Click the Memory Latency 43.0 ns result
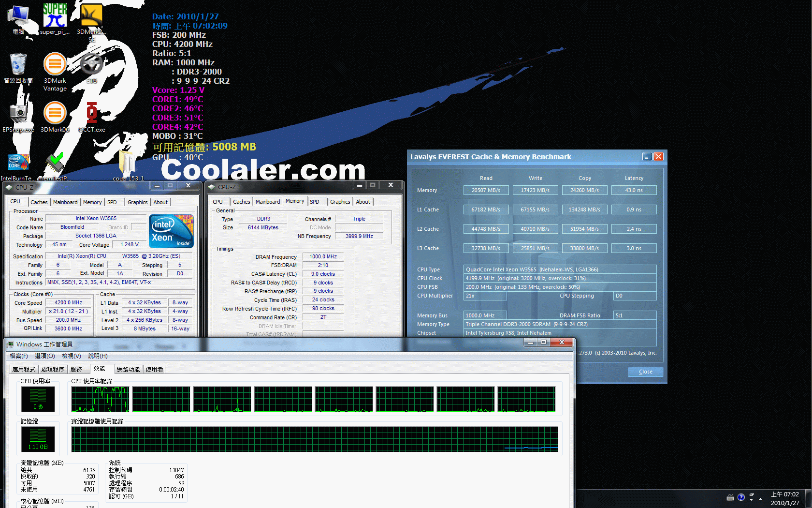Screen dimensions: 812x508 tap(634, 190)
